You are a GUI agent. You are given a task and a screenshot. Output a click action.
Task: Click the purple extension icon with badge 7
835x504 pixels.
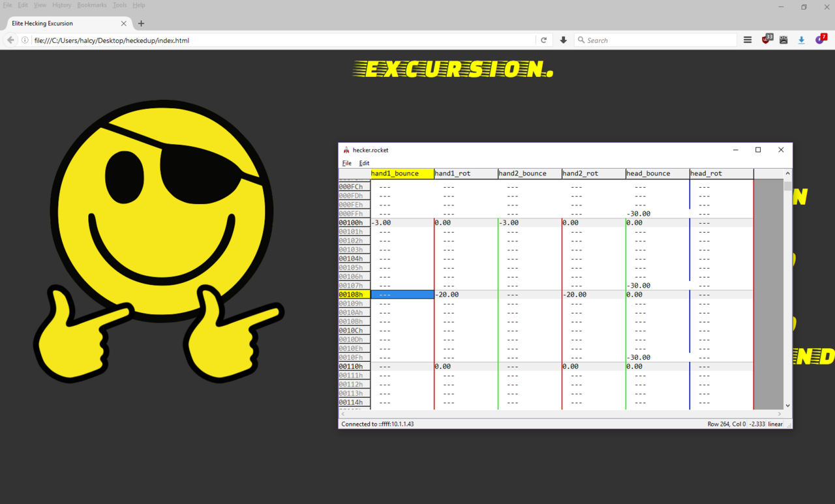tap(819, 40)
